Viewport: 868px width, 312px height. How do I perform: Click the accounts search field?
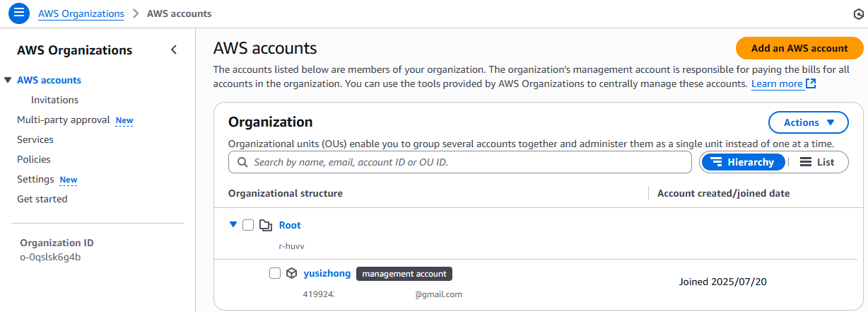click(x=459, y=162)
